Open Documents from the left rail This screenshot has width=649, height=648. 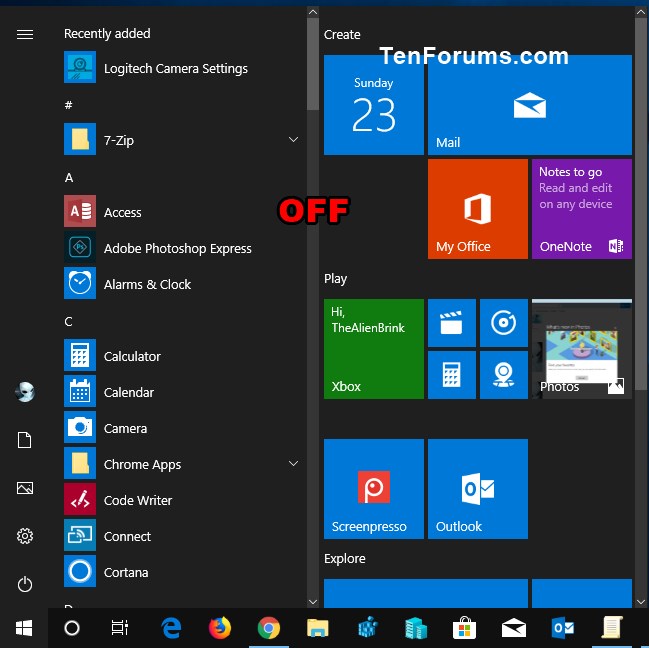click(x=24, y=440)
